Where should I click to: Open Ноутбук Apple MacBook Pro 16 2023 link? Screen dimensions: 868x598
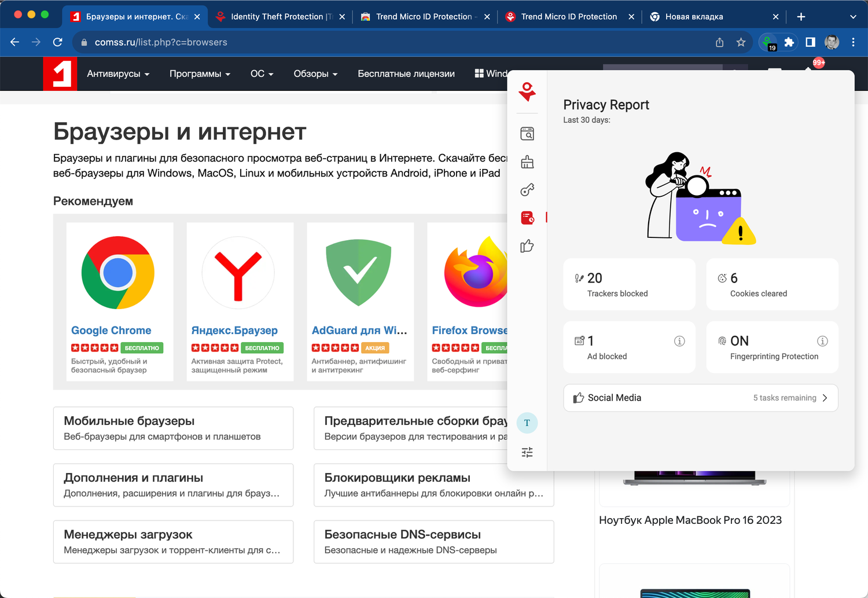coord(690,520)
